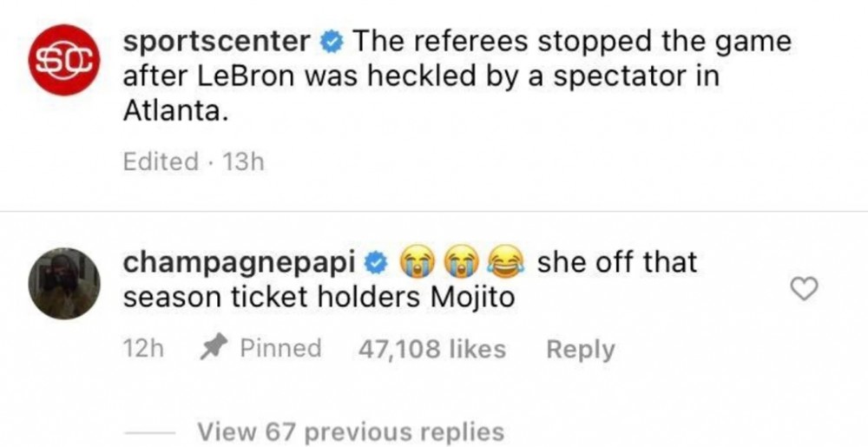This screenshot has height=447, width=868.
Task: Select the first loudly crying emoji
Action: [x=414, y=263]
